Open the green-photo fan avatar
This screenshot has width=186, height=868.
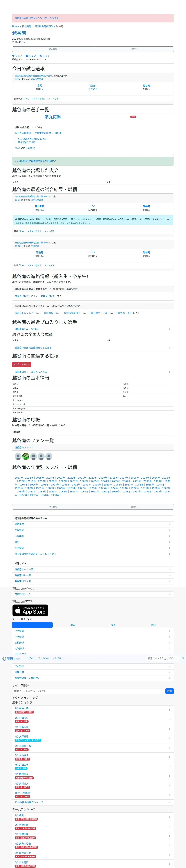coord(26,457)
